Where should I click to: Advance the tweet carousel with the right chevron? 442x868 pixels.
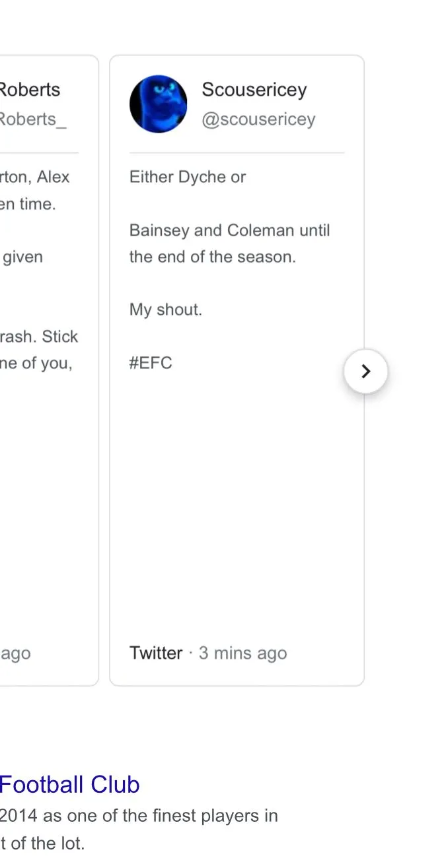(x=365, y=372)
